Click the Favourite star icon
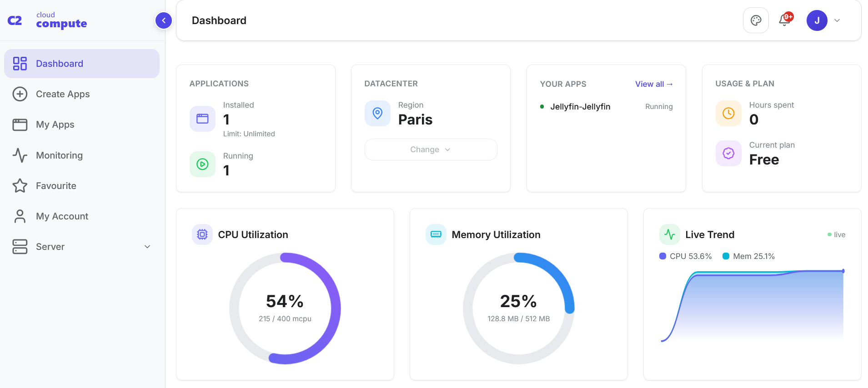Image resolution: width=868 pixels, height=388 pixels. coord(20,186)
